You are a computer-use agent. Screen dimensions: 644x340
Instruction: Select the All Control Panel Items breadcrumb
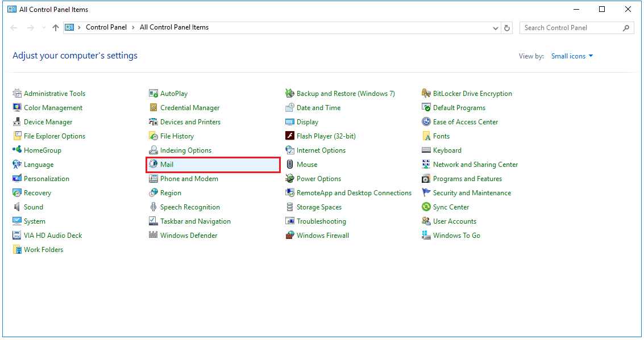pyautogui.click(x=174, y=27)
